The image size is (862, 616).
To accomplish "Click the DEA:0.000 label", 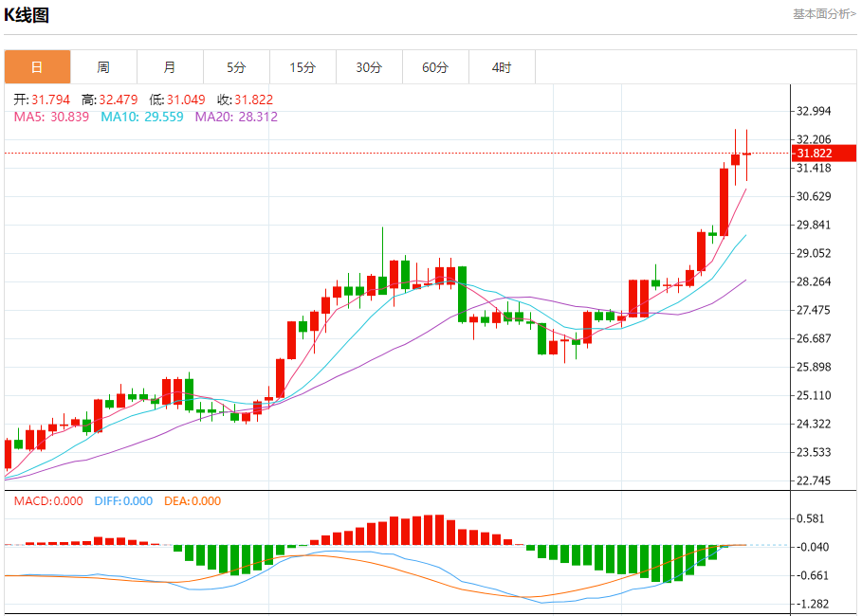I will (193, 501).
